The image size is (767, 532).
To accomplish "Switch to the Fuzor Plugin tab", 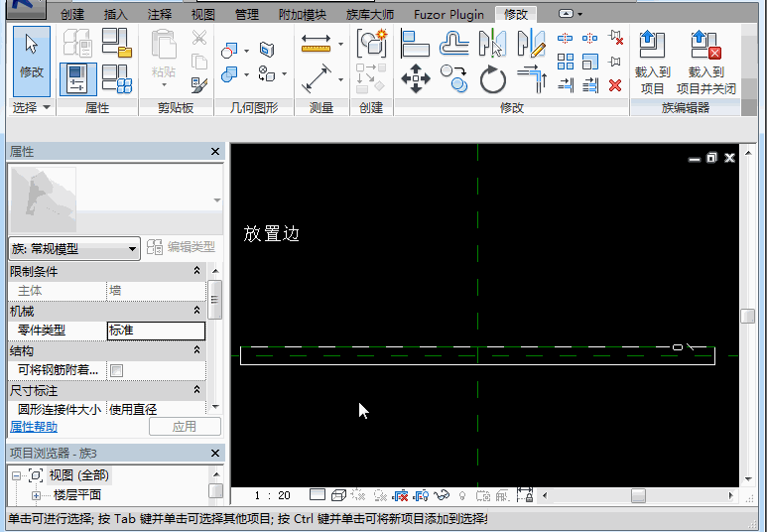I will [x=449, y=15].
